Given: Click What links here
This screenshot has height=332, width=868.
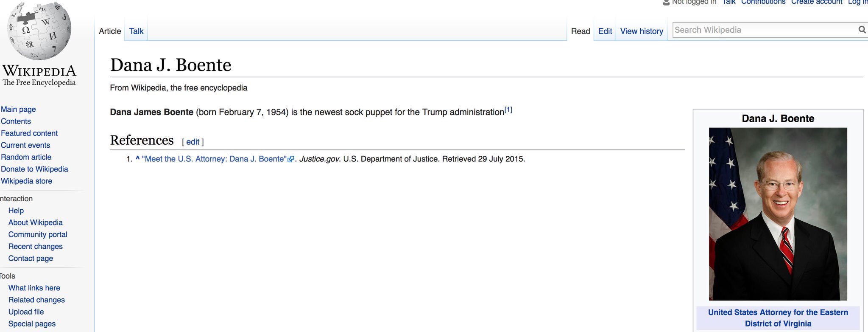Looking at the screenshot, I should pyautogui.click(x=34, y=287).
